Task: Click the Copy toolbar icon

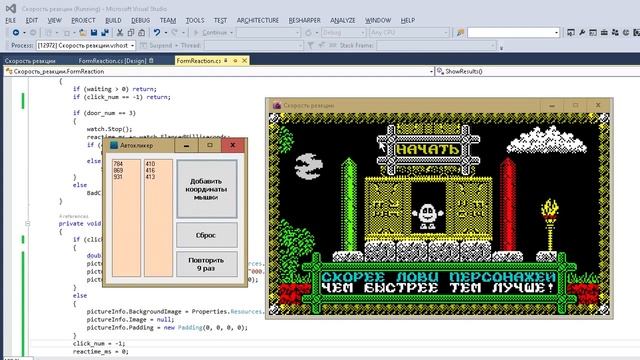Action: tap(131, 33)
